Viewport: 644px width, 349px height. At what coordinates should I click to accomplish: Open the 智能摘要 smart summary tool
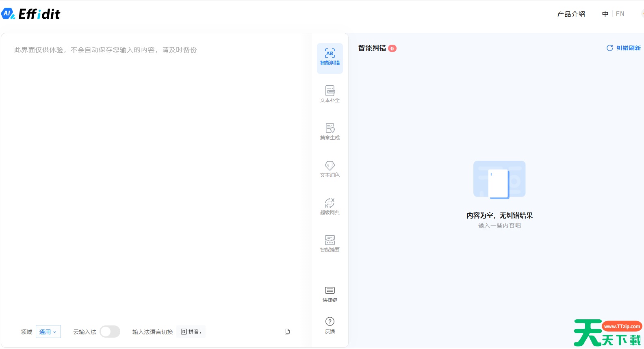click(330, 244)
